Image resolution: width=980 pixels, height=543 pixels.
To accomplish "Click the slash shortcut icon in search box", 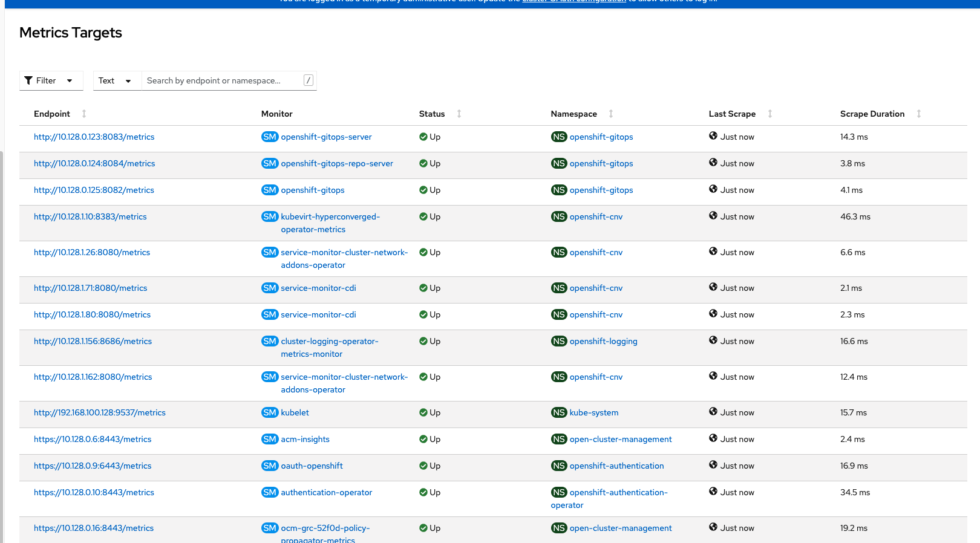I will (x=309, y=80).
